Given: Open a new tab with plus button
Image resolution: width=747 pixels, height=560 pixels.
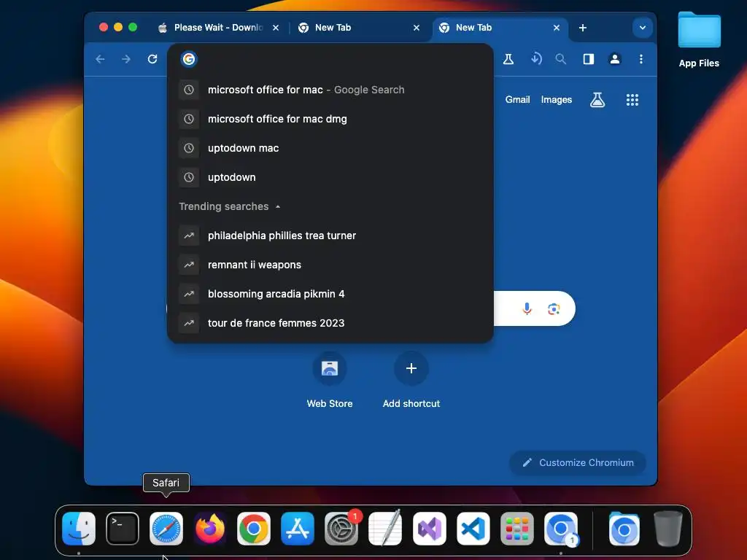Looking at the screenshot, I should coord(583,28).
